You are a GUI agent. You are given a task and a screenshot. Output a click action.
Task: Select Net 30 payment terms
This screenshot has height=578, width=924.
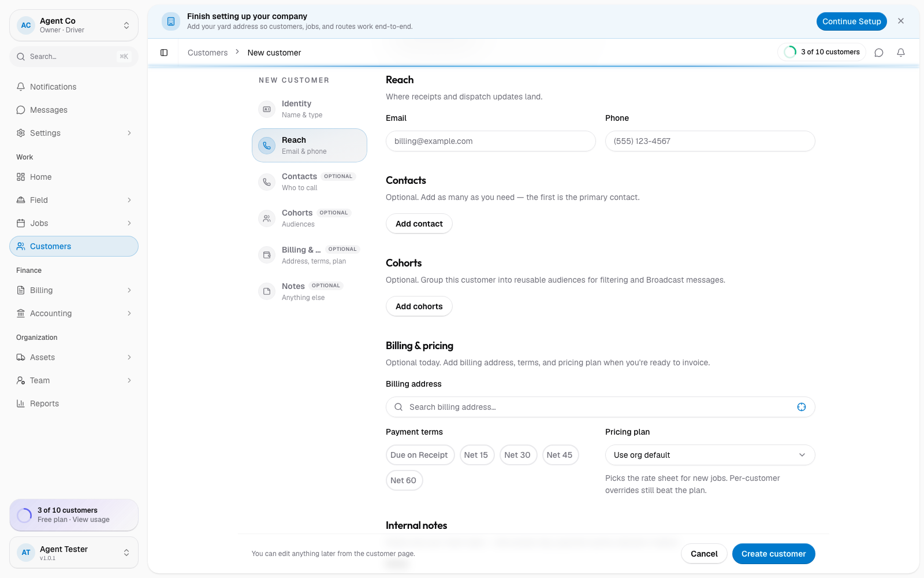pos(517,455)
